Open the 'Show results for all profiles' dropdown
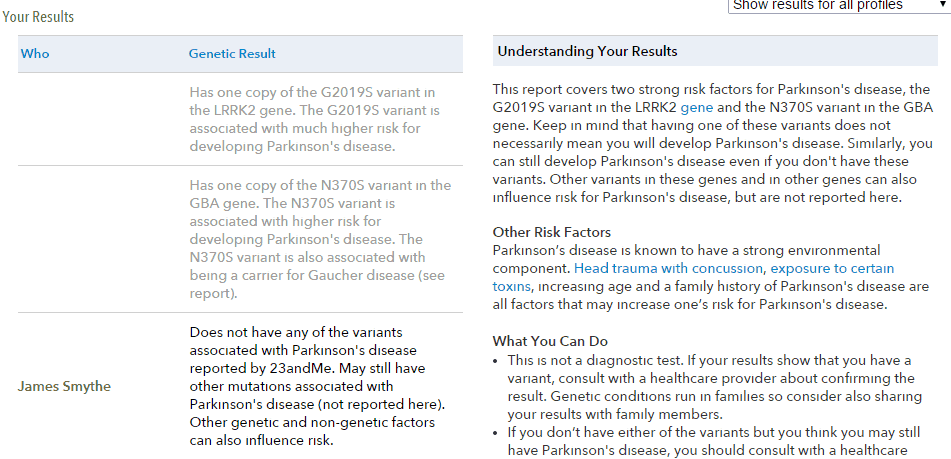 [x=839, y=5]
